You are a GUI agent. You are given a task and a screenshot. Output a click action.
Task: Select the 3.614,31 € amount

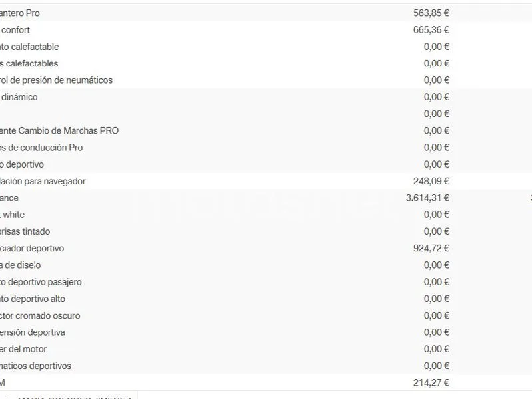427,198
